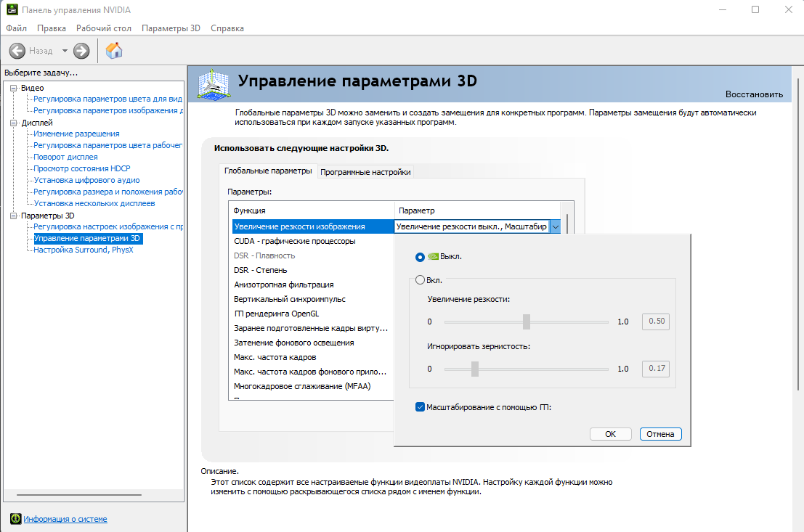Click the NVIDIA app icon in title bar
The image size is (804, 532).
pyautogui.click(x=12, y=9)
